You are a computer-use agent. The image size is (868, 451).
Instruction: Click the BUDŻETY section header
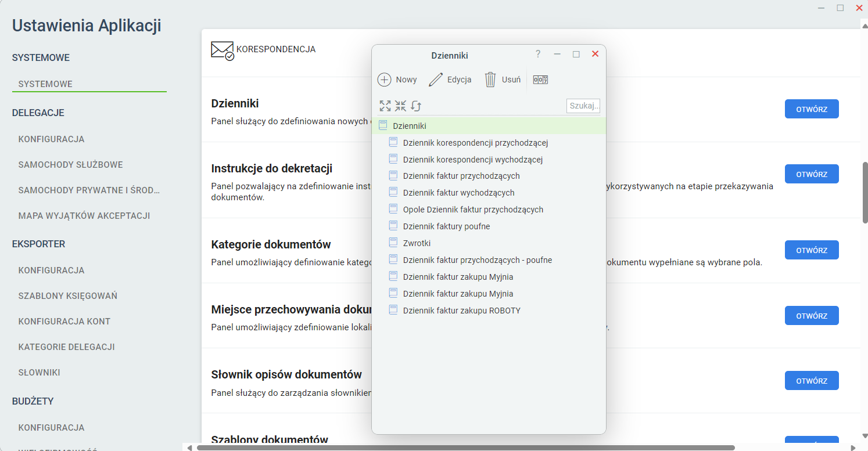(33, 402)
